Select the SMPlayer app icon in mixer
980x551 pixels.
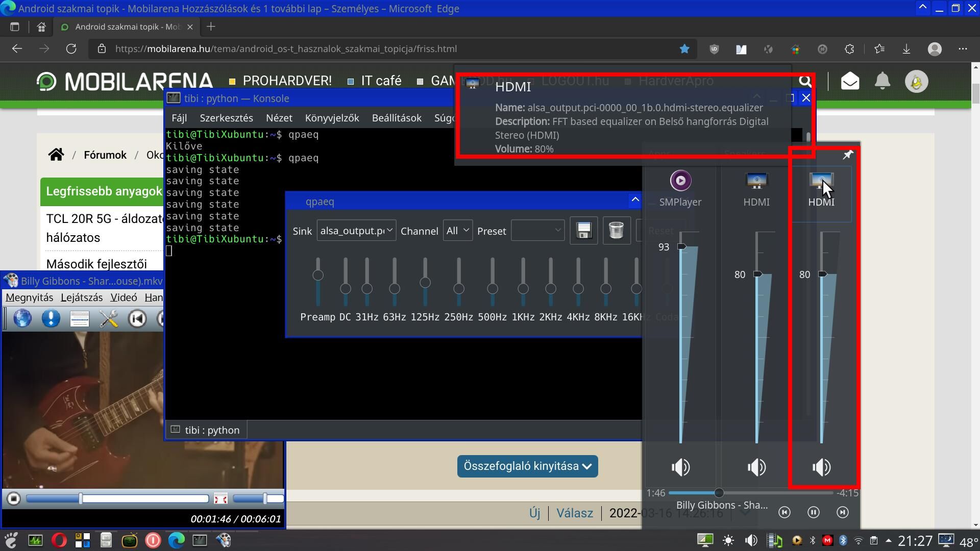(x=680, y=181)
